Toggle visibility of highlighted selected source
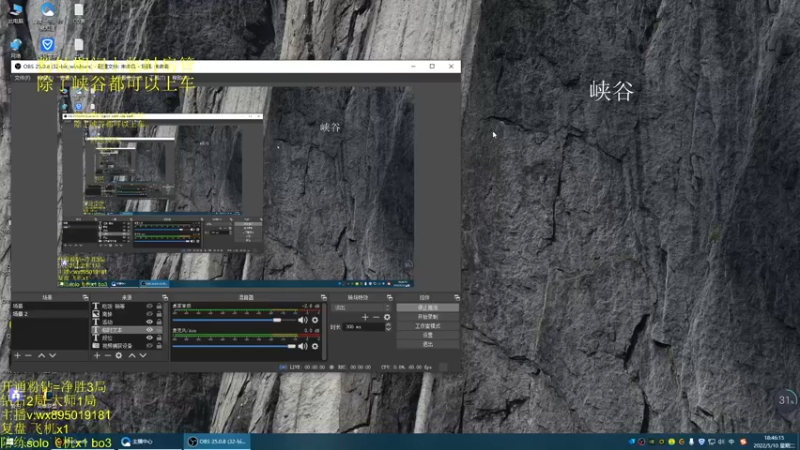 point(149,330)
